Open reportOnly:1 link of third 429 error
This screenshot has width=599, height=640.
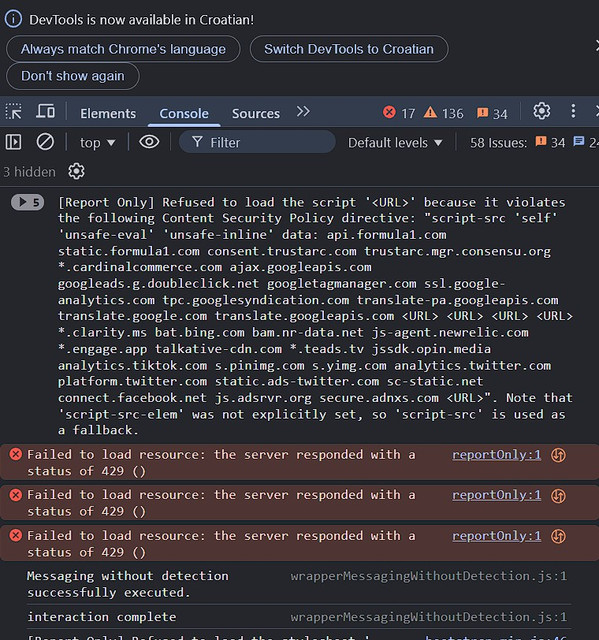(496, 536)
